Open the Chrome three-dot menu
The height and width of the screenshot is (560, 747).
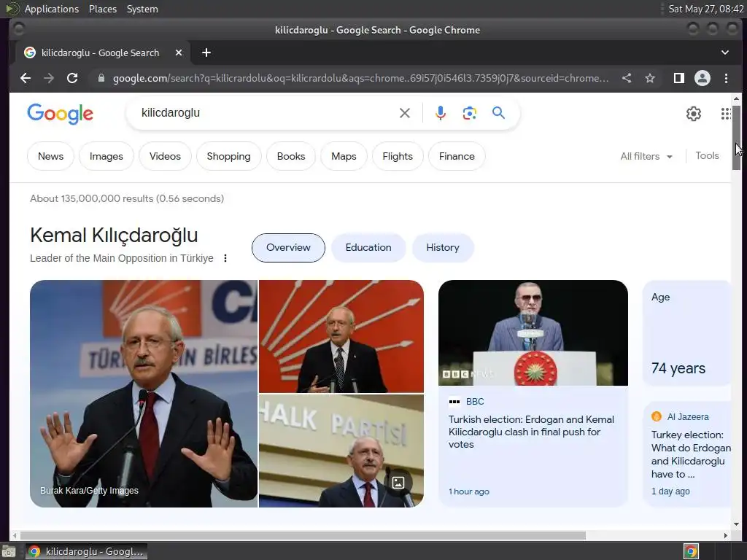pyautogui.click(x=726, y=78)
